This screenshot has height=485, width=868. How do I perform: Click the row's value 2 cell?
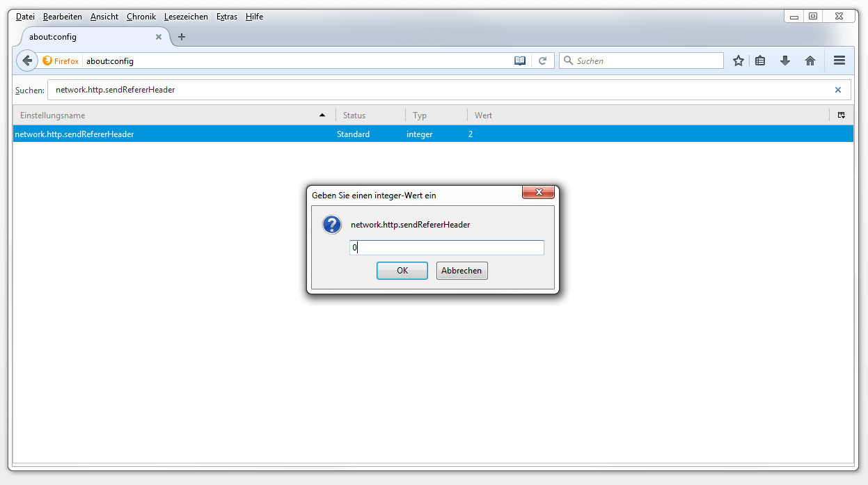(x=471, y=134)
